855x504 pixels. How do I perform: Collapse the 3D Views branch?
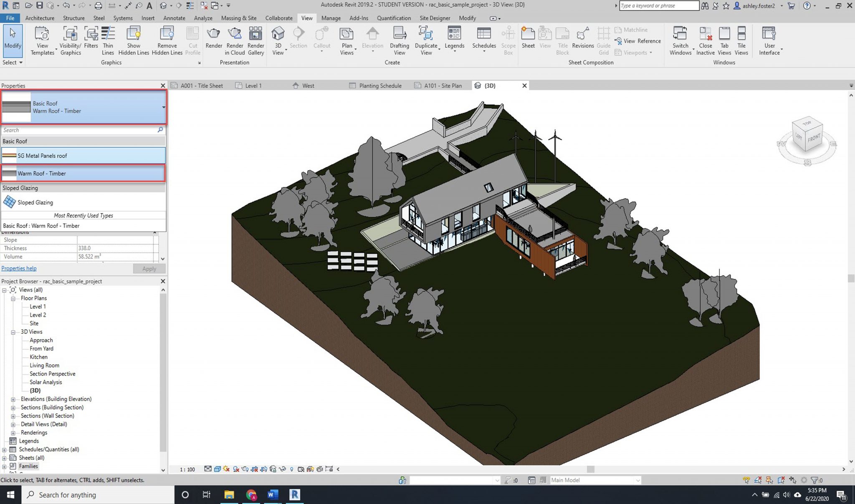point(13,332)
